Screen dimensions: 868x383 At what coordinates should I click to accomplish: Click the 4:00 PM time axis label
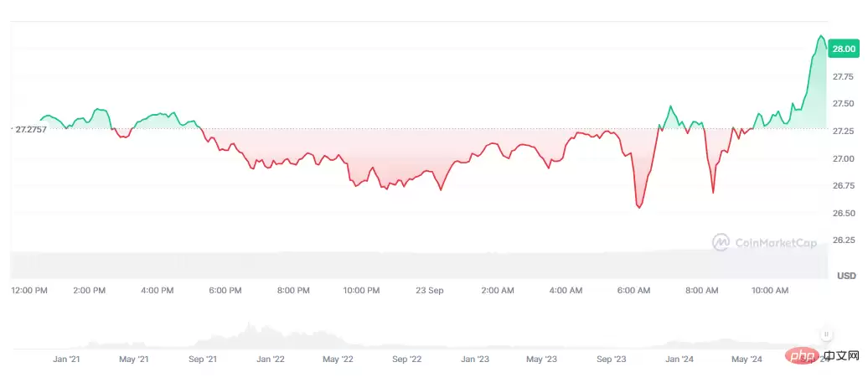[157, 290]
